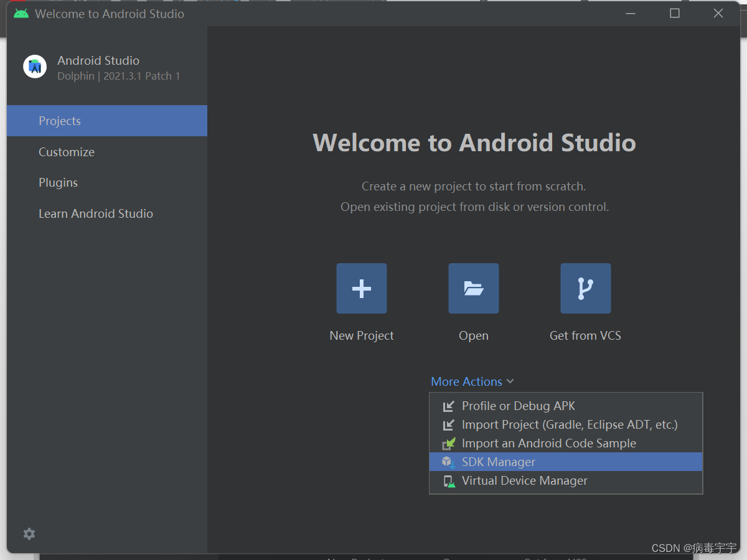
Task: Minimize the Welcome to Android Studio window
Action: pos(631,13)
